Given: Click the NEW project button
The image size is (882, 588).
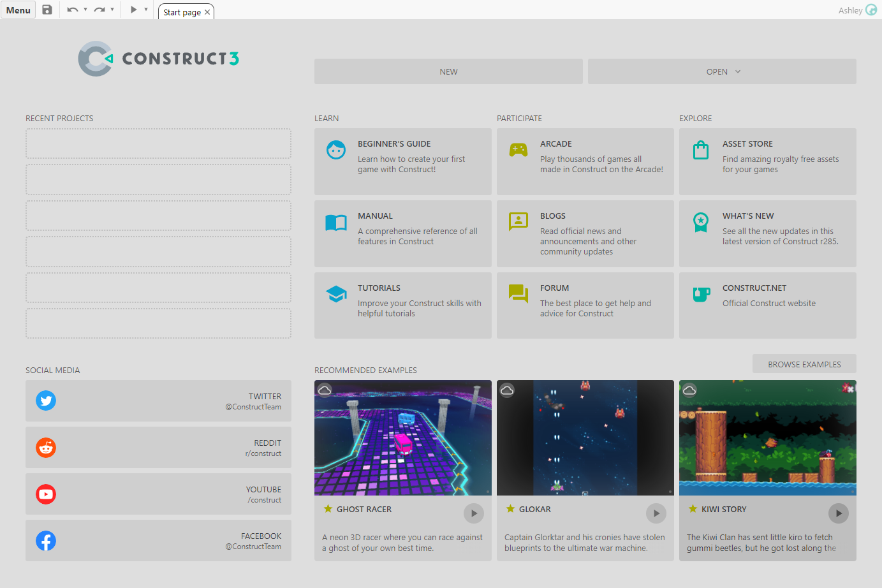Looking at the screenshot, I should 448,71.
